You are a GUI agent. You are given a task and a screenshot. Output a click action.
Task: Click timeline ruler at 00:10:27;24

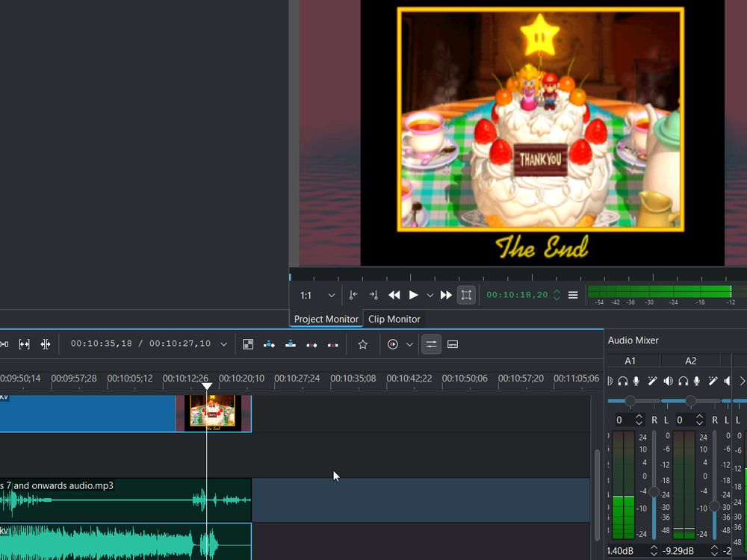point(297,378)
